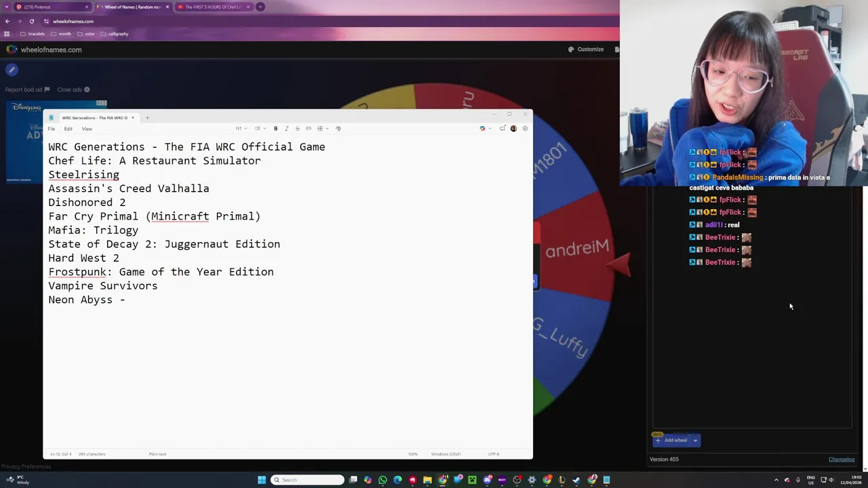Open Task View from taskbar
Viewport: 868px width, 488px height.
click(x=353, y=480)
